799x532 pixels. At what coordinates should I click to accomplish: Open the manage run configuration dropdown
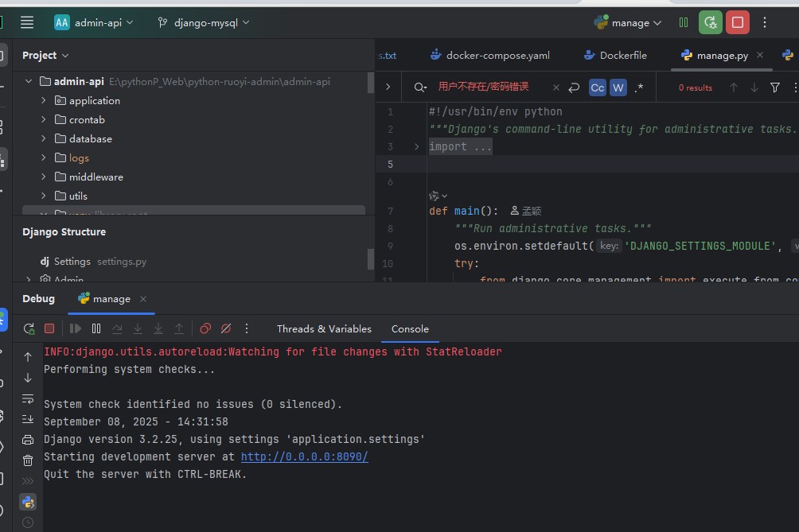pos(629,22)
